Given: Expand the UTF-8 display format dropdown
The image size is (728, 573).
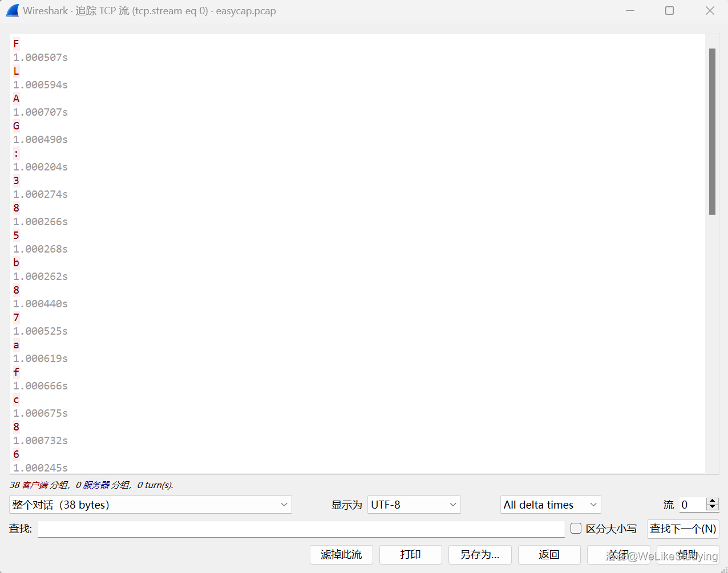Looking at the screenshot, I should 414,505.
